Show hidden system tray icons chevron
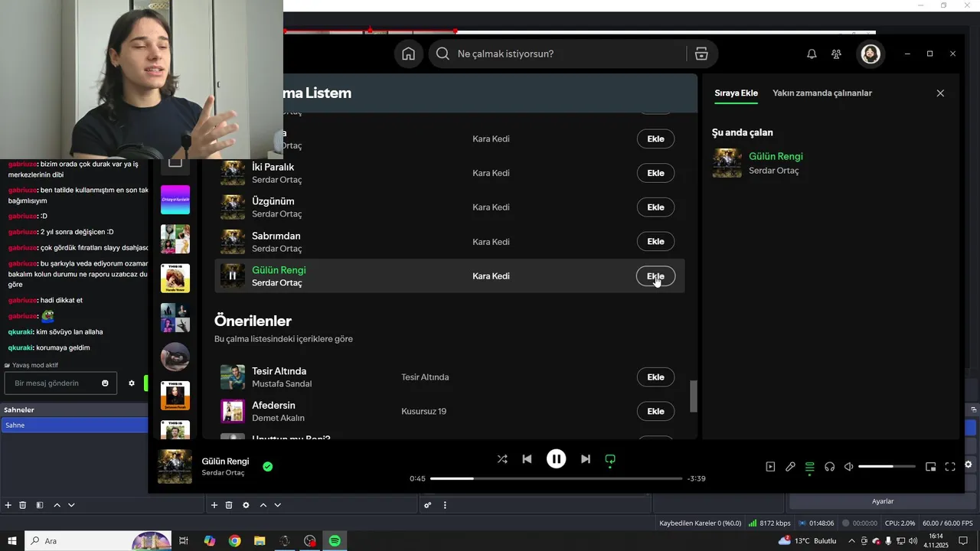This screenshot has width=980, height=551. tap(851, 541)
